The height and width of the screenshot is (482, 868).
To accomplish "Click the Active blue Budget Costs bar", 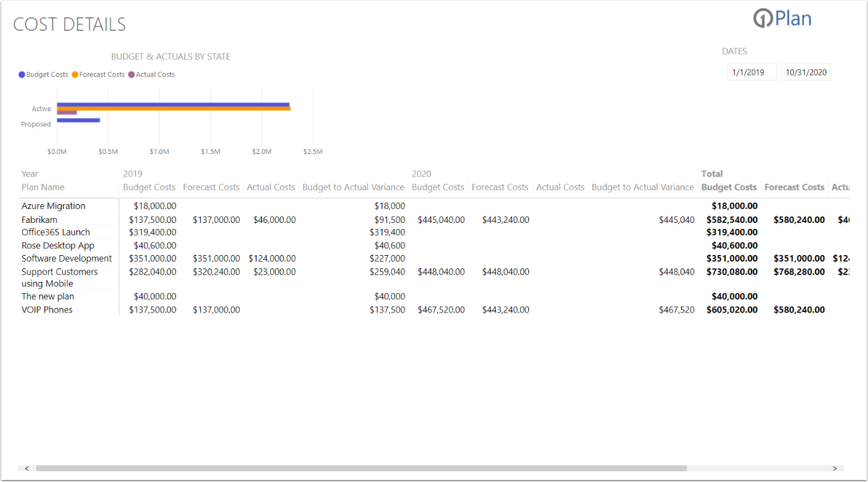I will coord(173,104).
